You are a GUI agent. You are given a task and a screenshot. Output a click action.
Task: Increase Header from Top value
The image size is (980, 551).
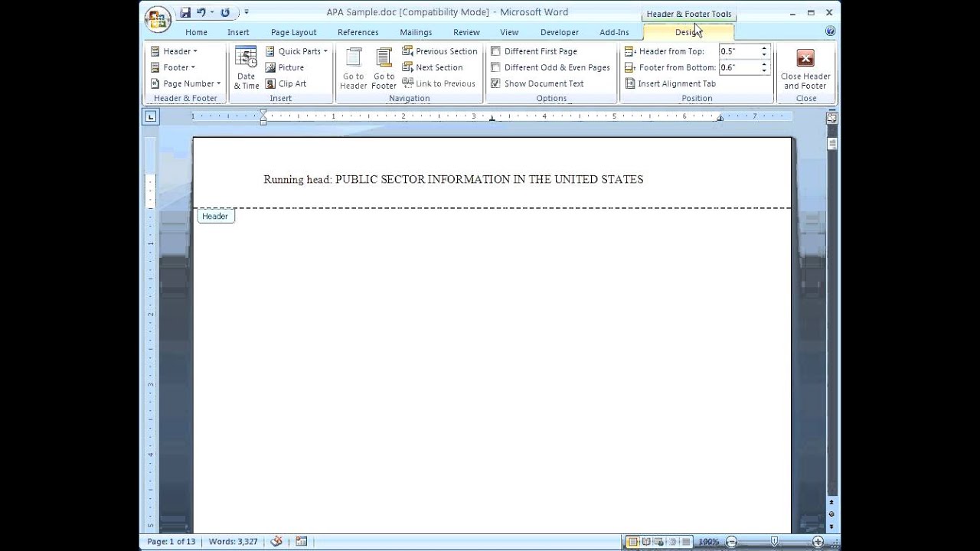click(763, 48)
